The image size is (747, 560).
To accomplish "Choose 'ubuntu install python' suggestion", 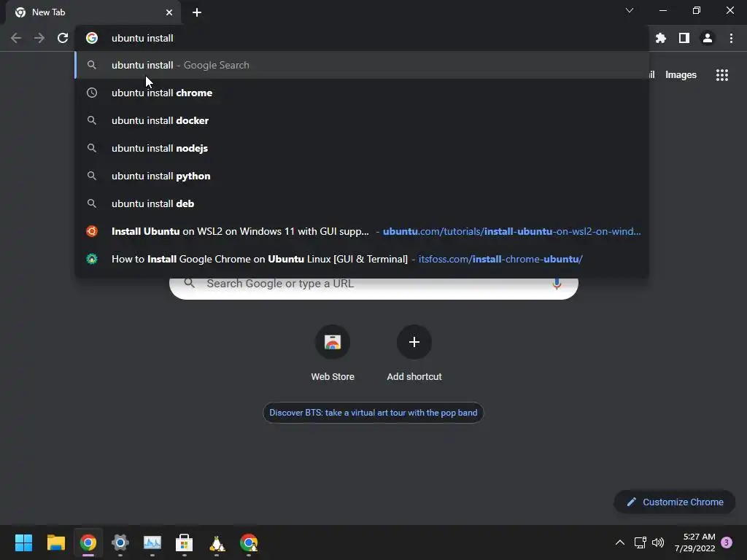I will 362,176.
